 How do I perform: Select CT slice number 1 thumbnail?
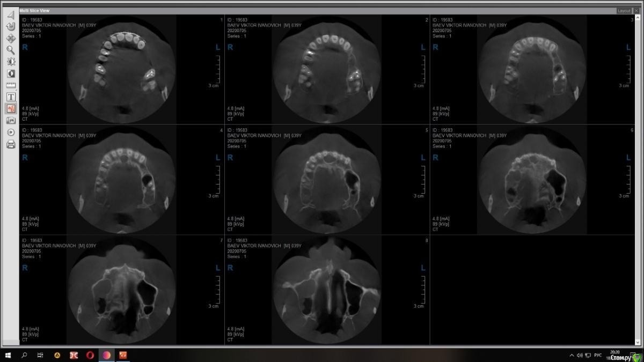click(122, 69)
